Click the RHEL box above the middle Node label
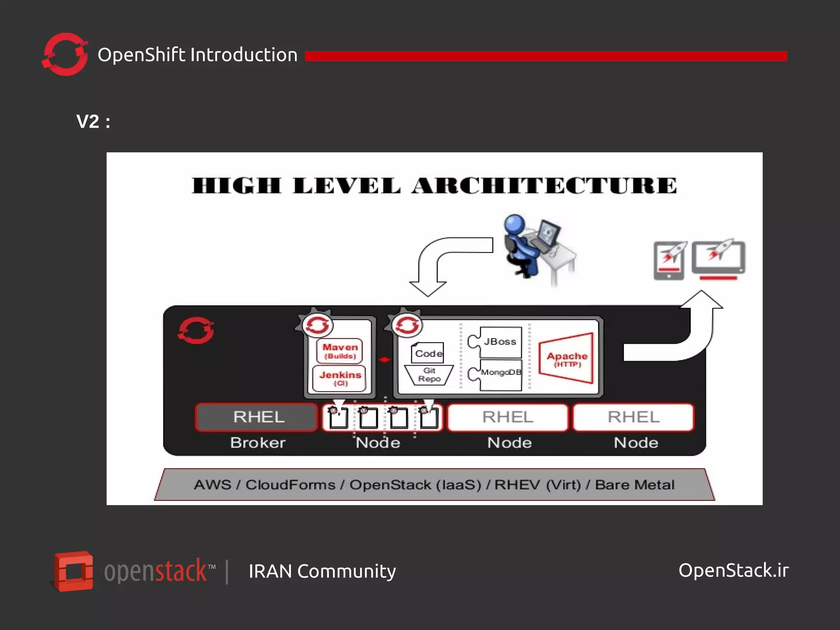Screen dimensions: 840x630 508,417
